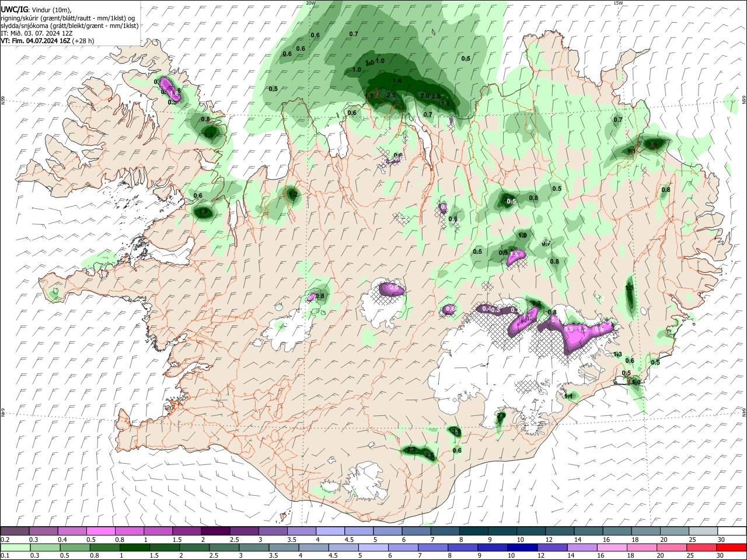Click the '30' label in the rain legend

point(720,555)
